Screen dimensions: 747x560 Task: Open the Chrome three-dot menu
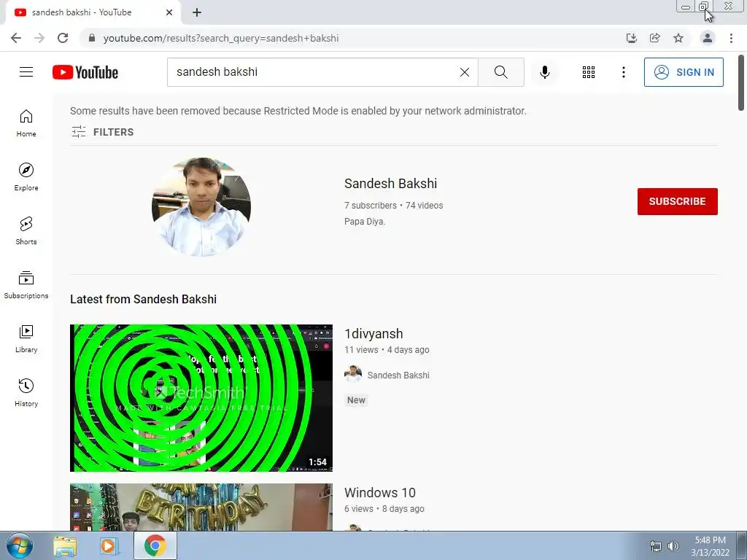[x=731, y=38]
